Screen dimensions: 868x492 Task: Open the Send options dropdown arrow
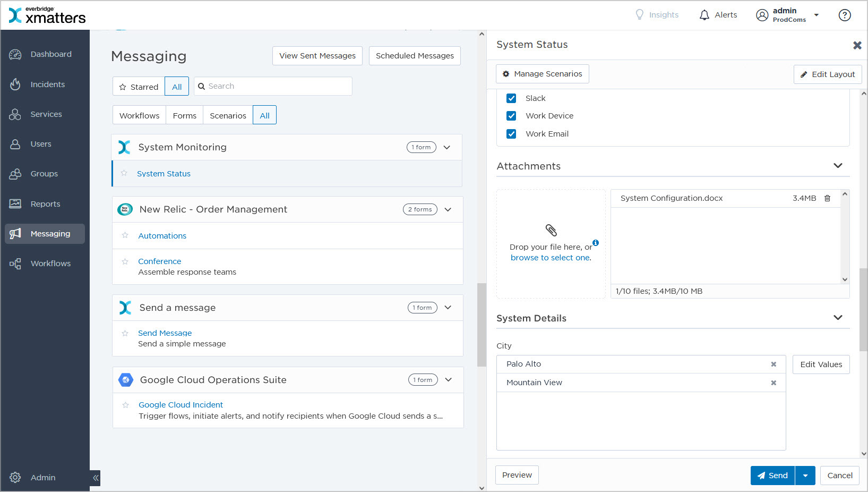coord(805,476)
